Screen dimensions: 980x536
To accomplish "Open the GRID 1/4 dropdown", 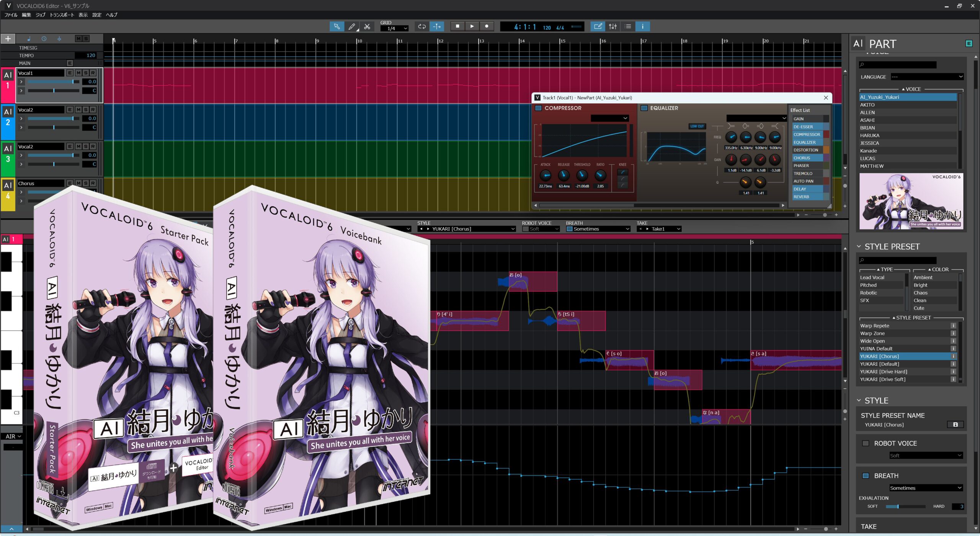I will (x=394, y=28).
